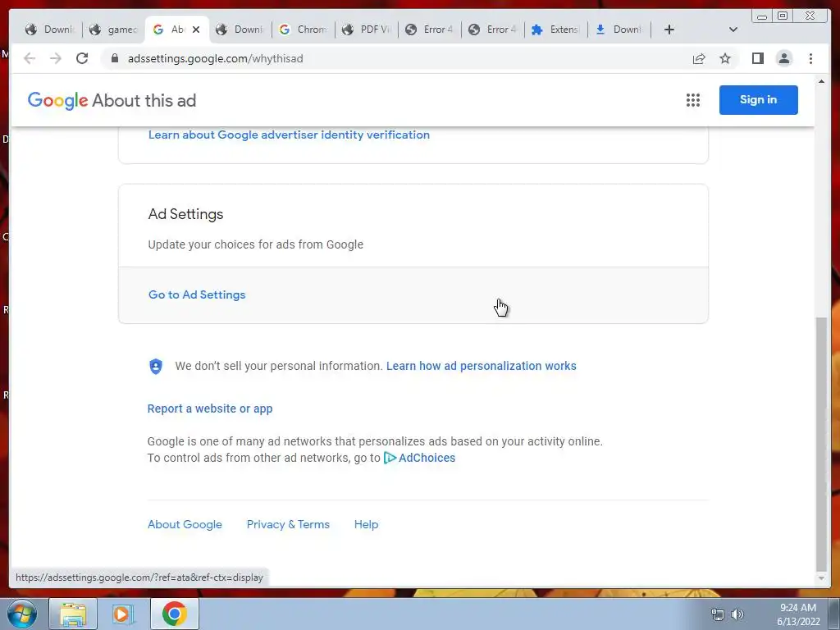Switch to the gamec tab

point(113,30)
